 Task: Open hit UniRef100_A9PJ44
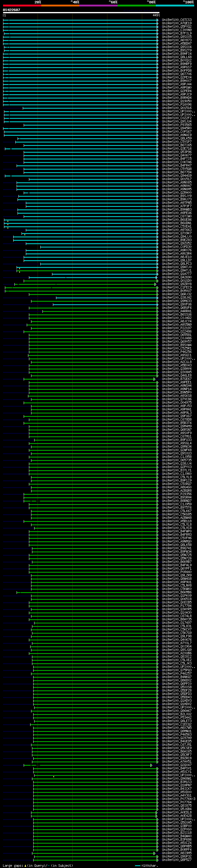point(176,84)
